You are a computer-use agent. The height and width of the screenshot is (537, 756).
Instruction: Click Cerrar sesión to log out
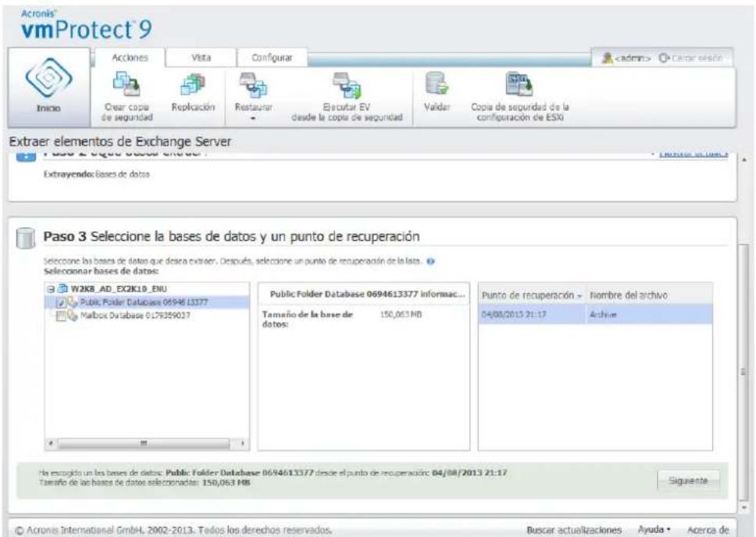(690, 59)
